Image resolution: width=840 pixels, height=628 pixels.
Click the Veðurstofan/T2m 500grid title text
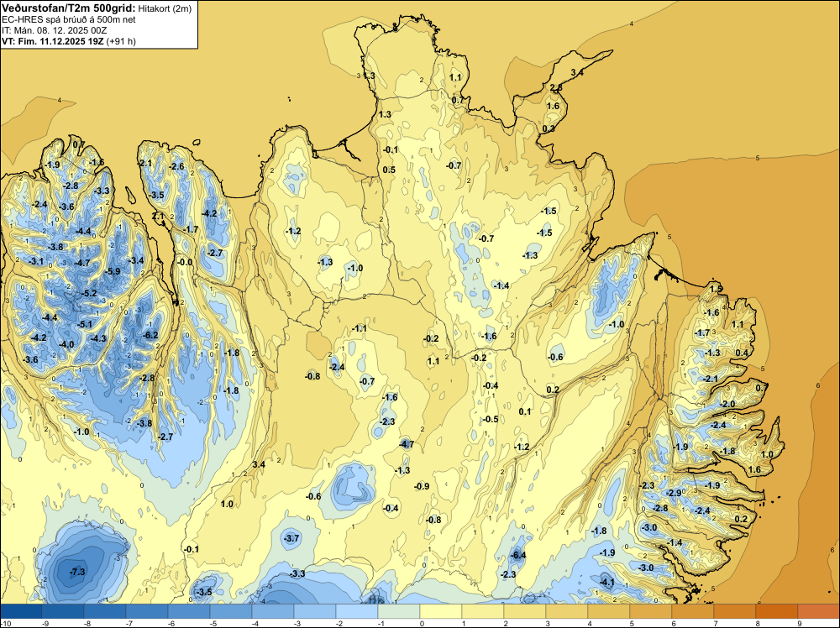tap(68, 8)
